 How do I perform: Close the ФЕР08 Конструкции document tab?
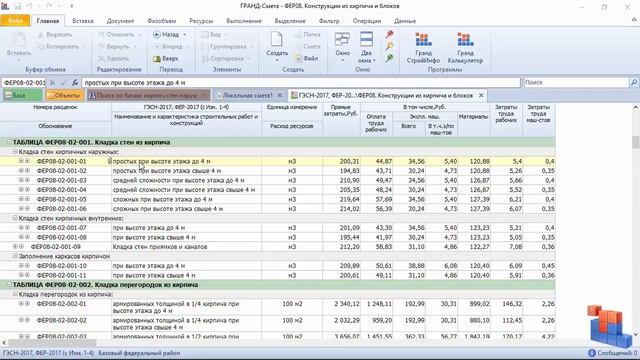click(x=481, y=95)
